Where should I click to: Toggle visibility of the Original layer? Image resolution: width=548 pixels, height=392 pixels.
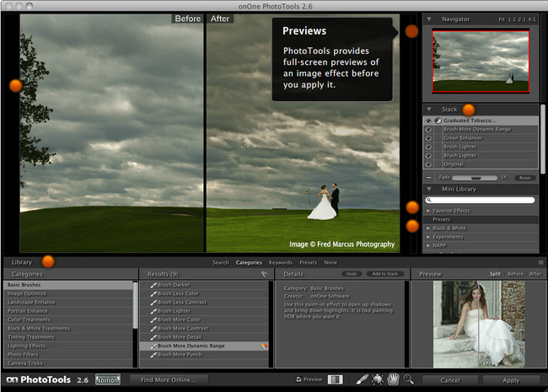[428, 164]
